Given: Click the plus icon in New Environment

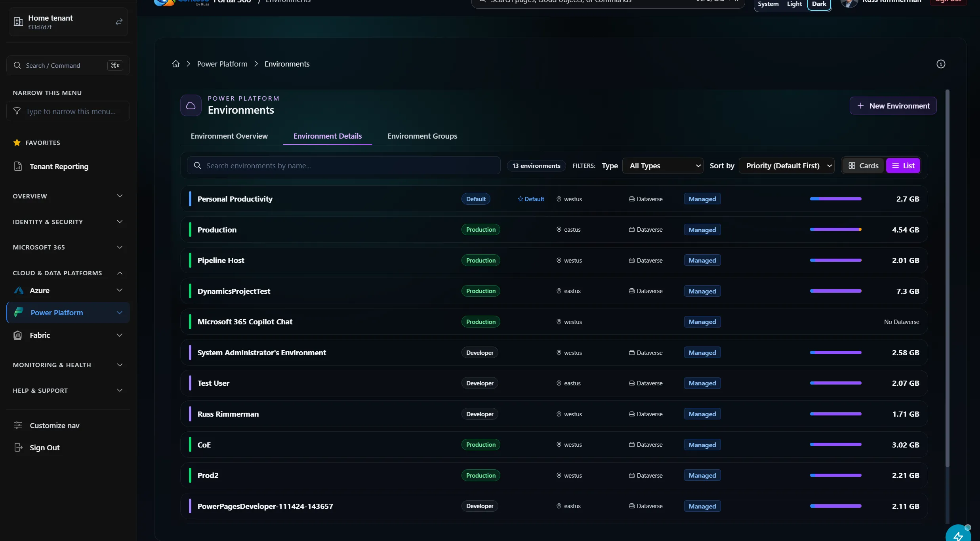Looking at the screenshot, I should point(860,106).
